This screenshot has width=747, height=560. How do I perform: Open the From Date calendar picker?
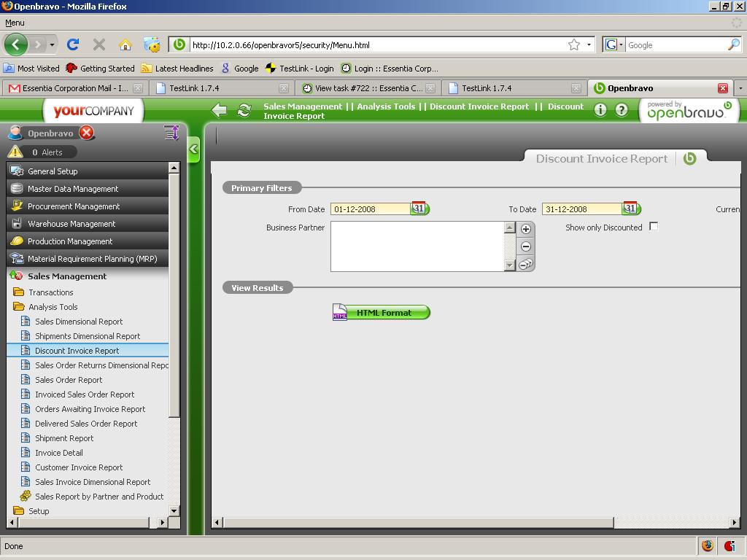[x=419, y=209]
